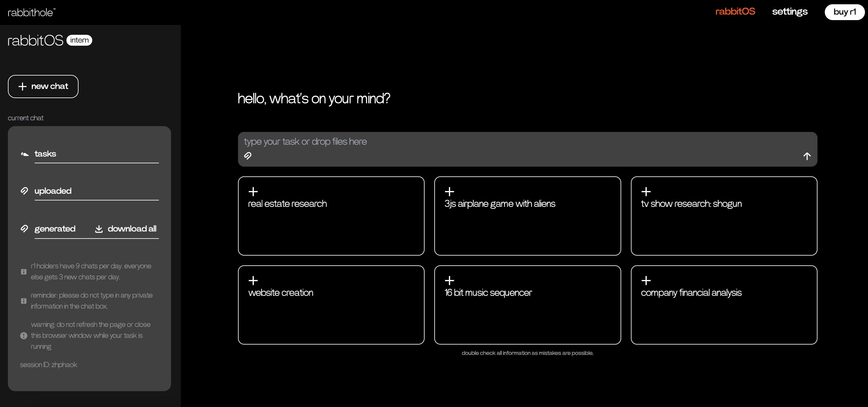Click the buy r1 button
The height and width of the screenshot is (407, 868).
click(x=844, y=12)
